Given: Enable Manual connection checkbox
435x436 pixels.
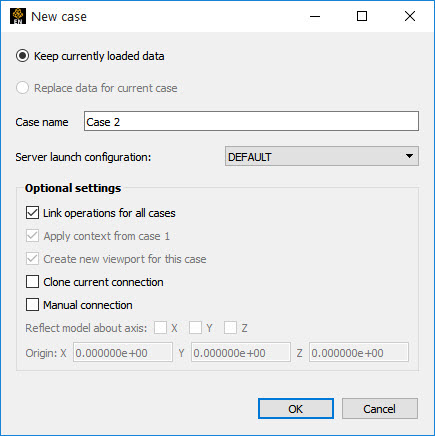Looking at the screenshot, I should pos(32,305).
